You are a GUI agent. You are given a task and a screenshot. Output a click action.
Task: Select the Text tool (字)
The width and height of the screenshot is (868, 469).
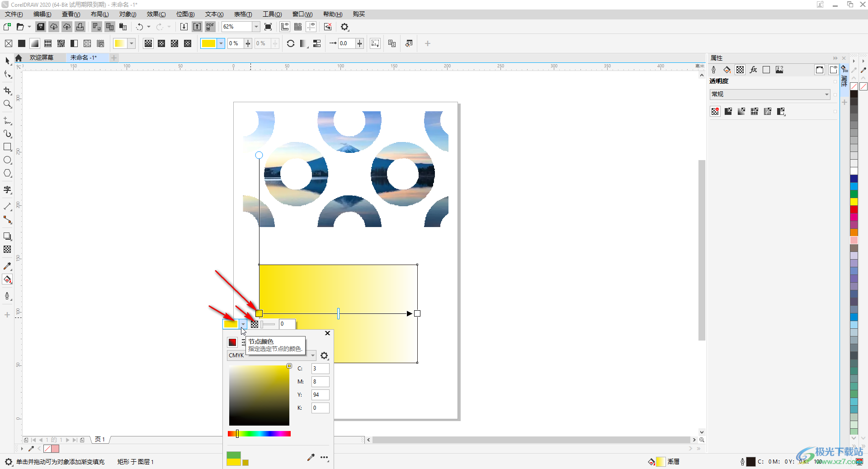(x=7, y=190)
